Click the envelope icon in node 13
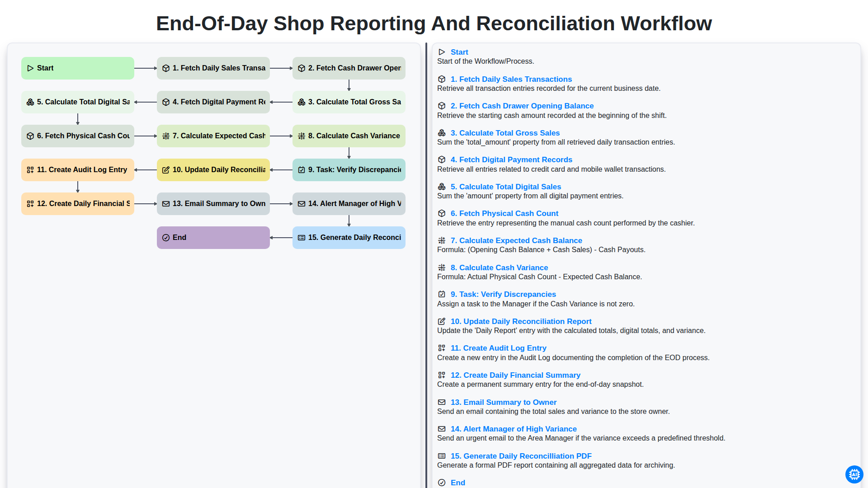Image resolution: width=868 pixels, height=488 pixels. tap(166, 204)
